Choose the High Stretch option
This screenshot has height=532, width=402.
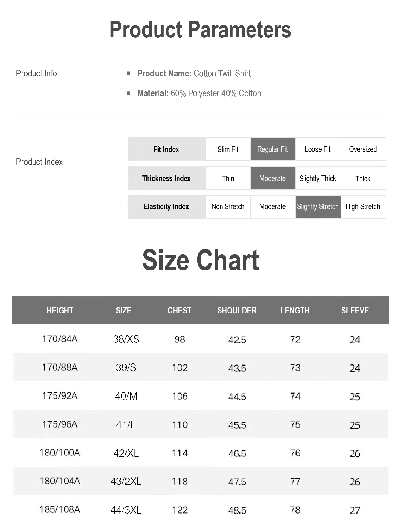click(363, 207)
